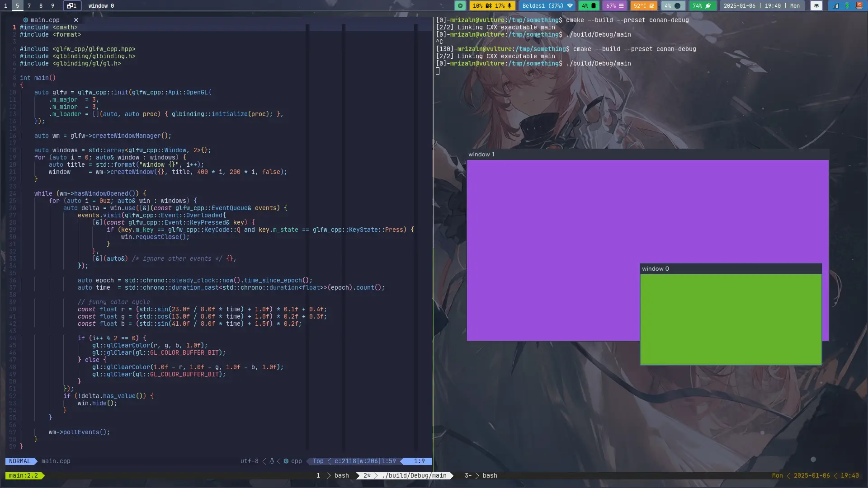
Task: Close the main.cpp buffer tab
Action: (x=76, y=20)
